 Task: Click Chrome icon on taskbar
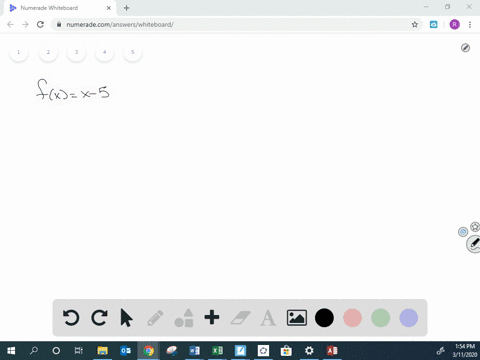tap(148, 351)
